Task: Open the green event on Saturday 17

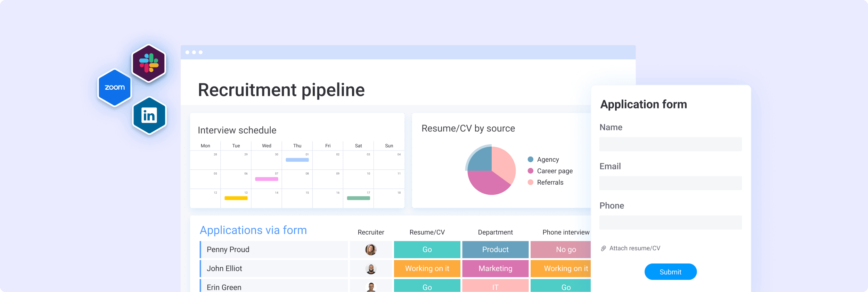Action: [x=358, y=198]
